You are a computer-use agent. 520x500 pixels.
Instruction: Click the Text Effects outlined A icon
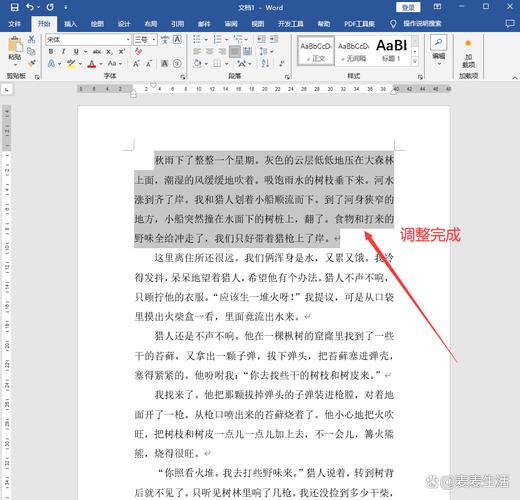(51, 63)
